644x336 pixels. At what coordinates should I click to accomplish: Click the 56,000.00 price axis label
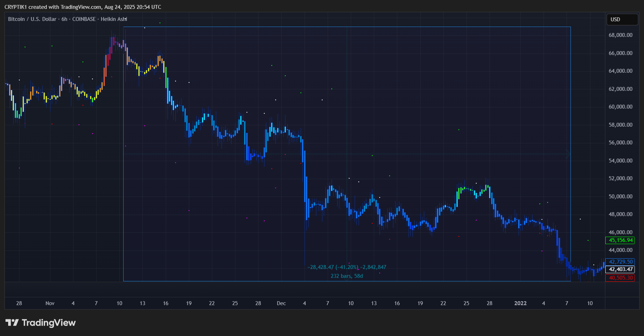click(x=621, y=143)
